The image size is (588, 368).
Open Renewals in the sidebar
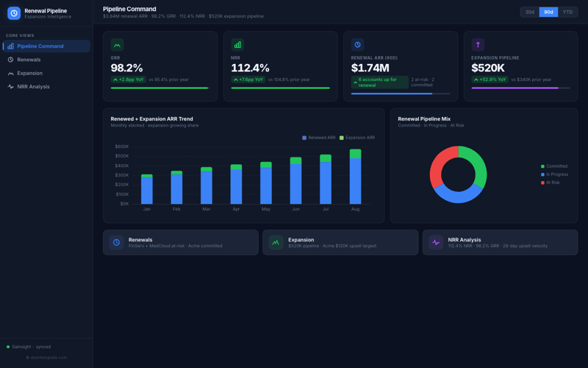point(29,60)
